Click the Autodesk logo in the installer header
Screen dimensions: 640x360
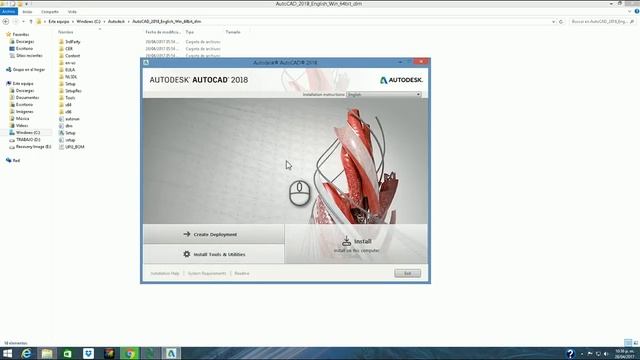tap(401, 80)
